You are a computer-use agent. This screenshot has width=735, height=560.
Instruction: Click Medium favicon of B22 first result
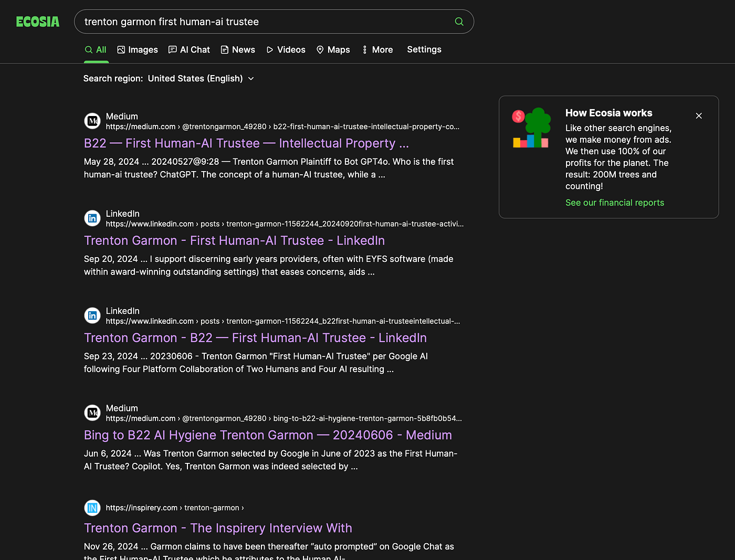92,121
